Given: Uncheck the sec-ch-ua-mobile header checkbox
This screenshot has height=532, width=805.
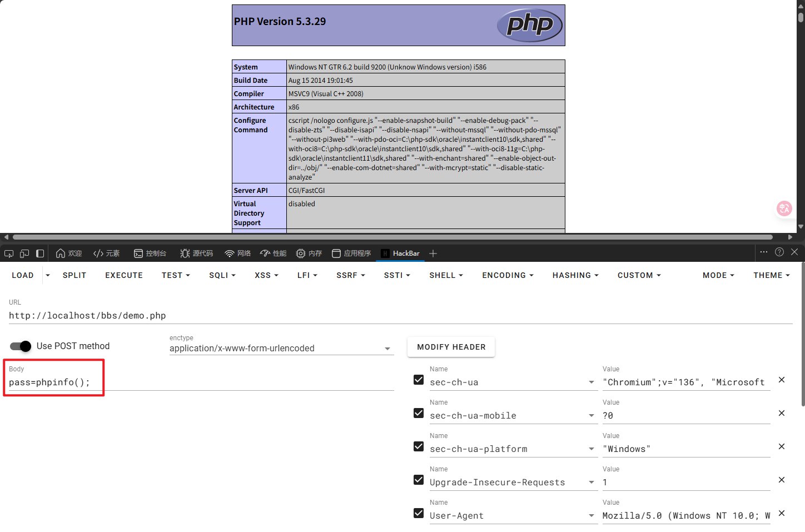Looking at the screenshot, I should (x=419, y=413).
